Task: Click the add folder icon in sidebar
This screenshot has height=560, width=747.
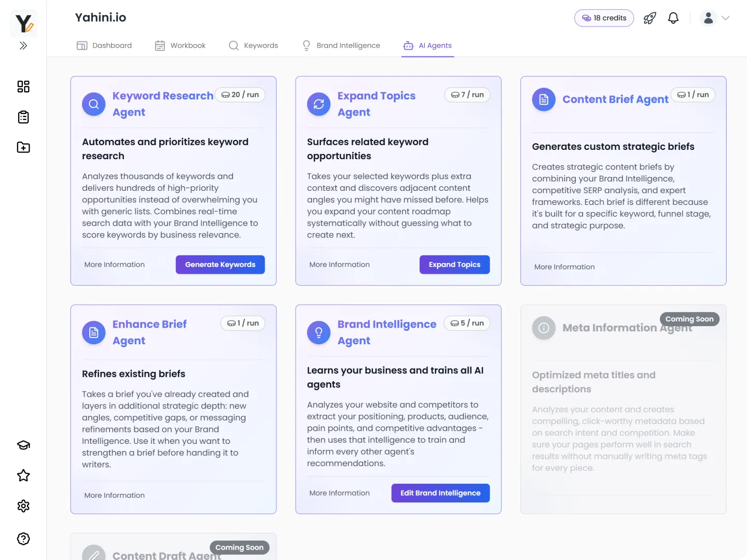Action: [23, 148]
